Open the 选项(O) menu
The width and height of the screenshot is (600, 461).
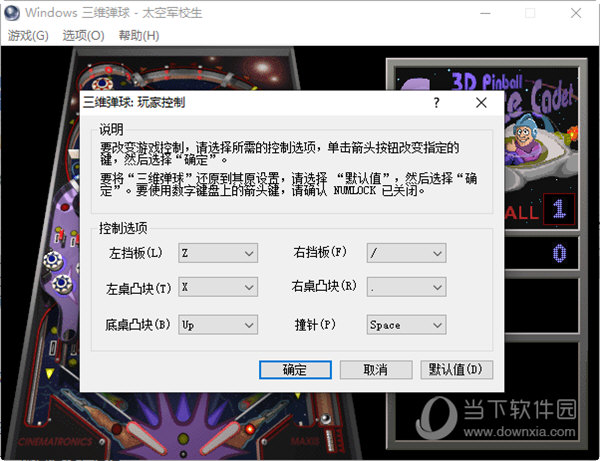pyautogui.click(x=83, y=36)
